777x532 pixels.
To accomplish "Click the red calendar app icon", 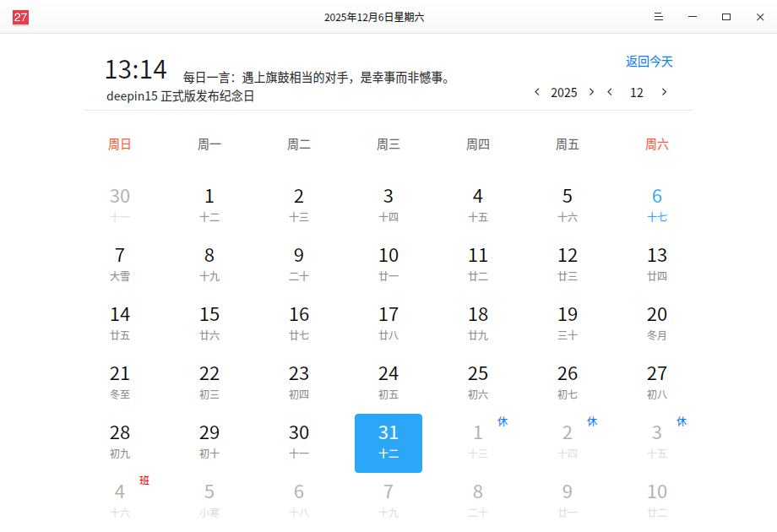I will pos(20,18).
